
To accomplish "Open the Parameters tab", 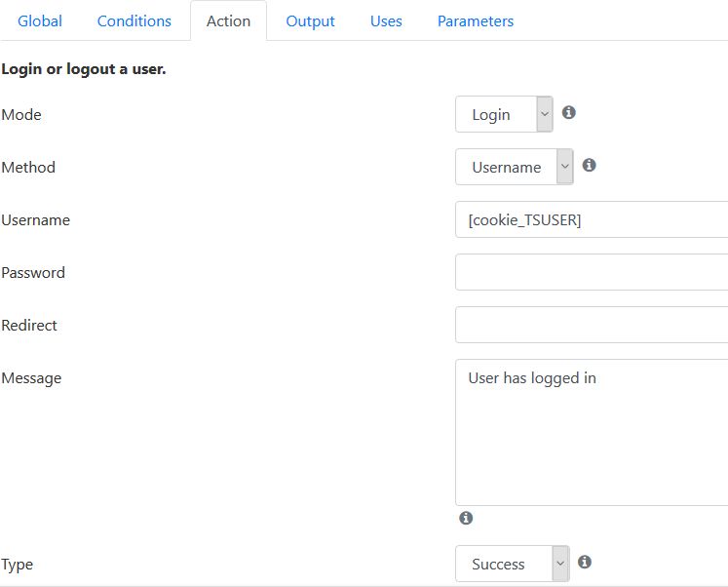I will pyautogui.click(x=476, y=20).
